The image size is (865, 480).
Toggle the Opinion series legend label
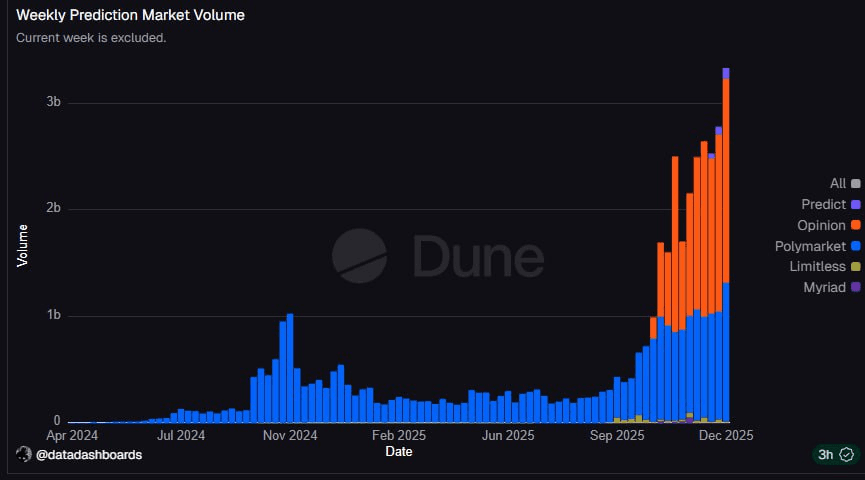tap(821, 225)
